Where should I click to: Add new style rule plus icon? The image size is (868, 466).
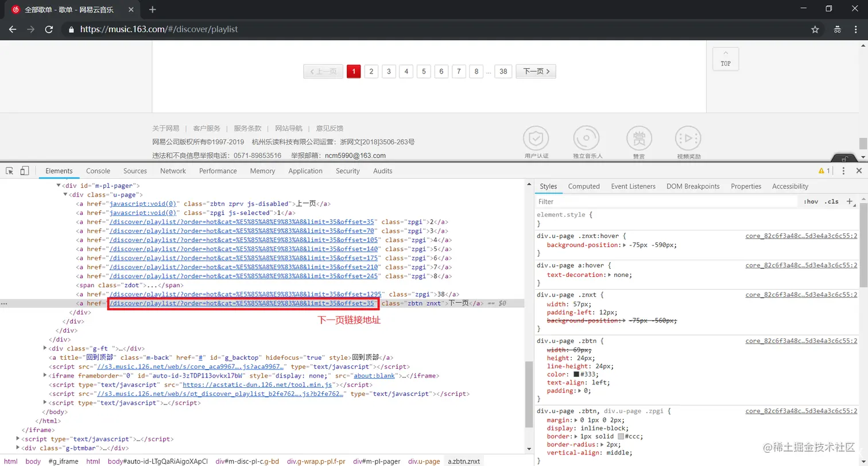pyautogui.click(x=850, y=201)
